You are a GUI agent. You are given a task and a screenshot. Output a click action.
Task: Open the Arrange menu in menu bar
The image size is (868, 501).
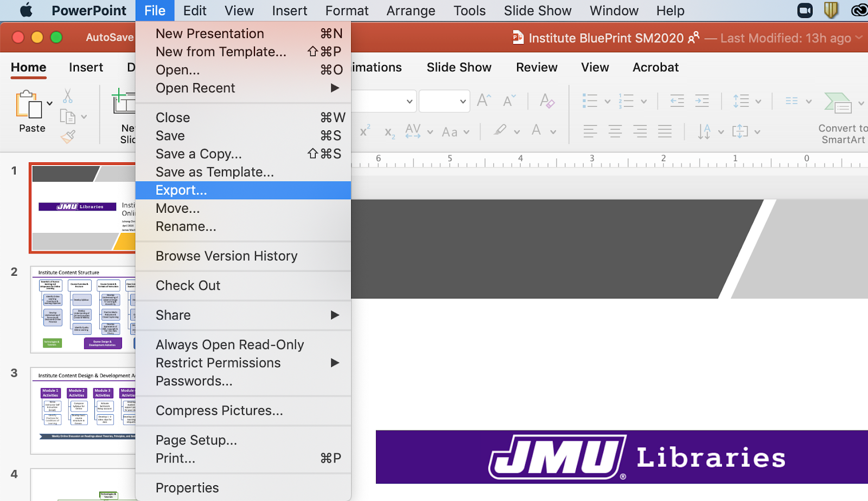(411, 11)
